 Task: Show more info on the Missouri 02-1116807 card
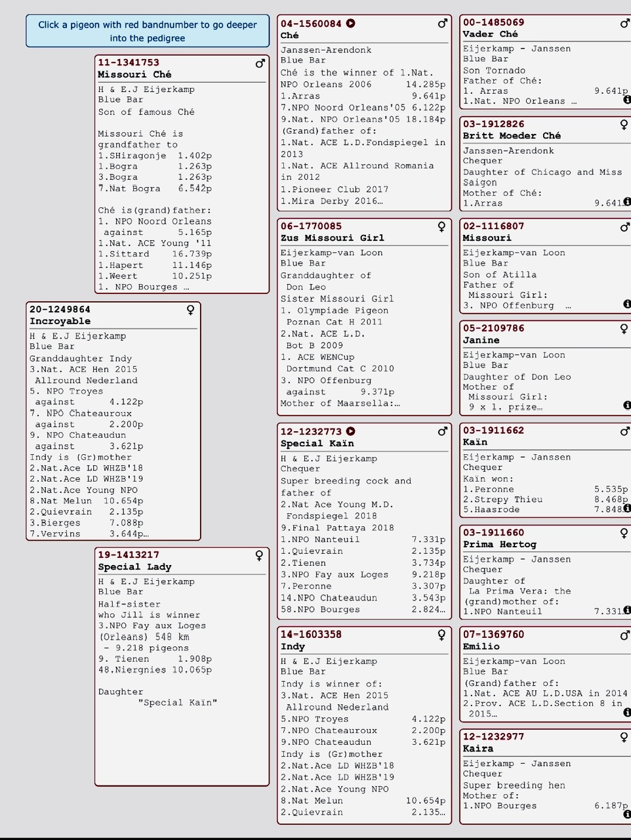[626, 304]
